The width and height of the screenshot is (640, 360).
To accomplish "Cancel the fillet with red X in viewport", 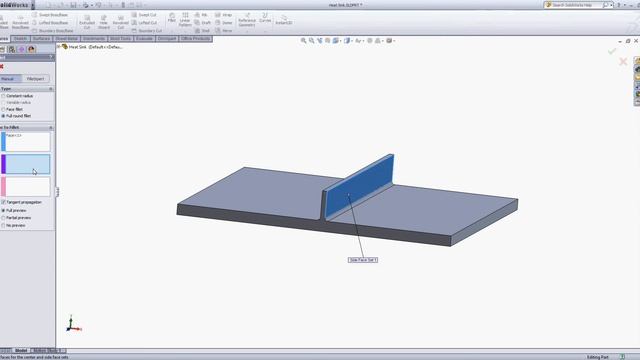I will (623, 62).
